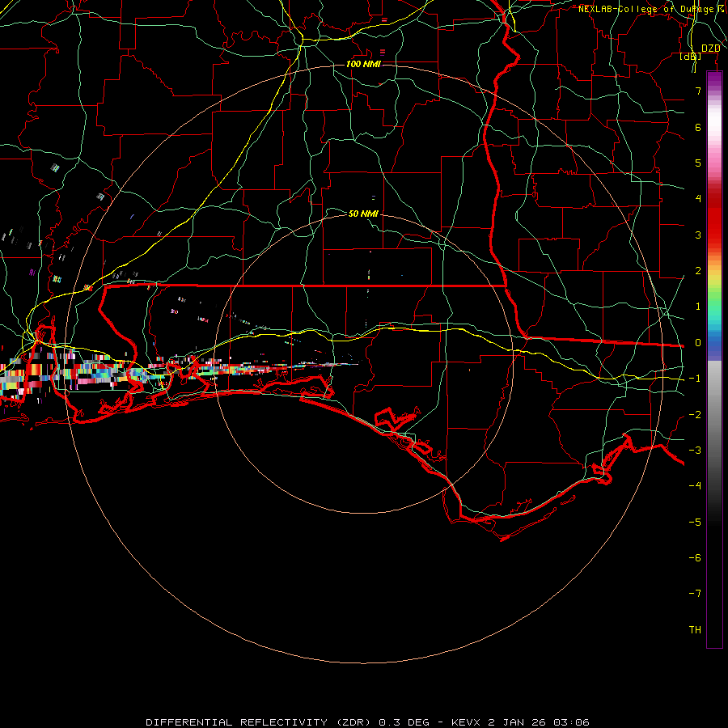This screenshot has height=728, width=728.
Task: Click the '[dB]' unit label
Action: 691,57
